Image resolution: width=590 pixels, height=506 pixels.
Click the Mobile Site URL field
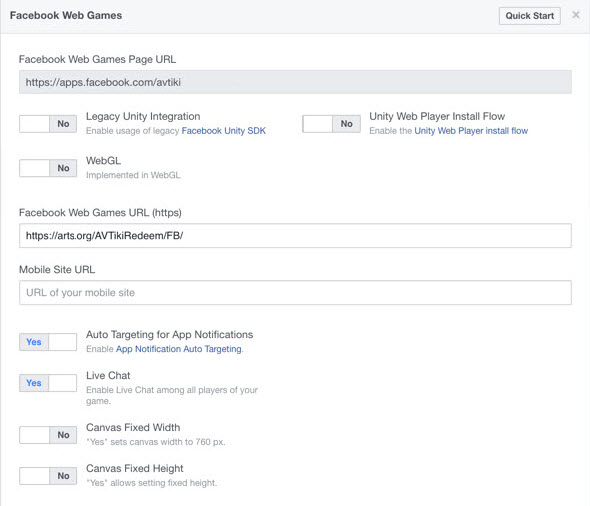(295, 293)
